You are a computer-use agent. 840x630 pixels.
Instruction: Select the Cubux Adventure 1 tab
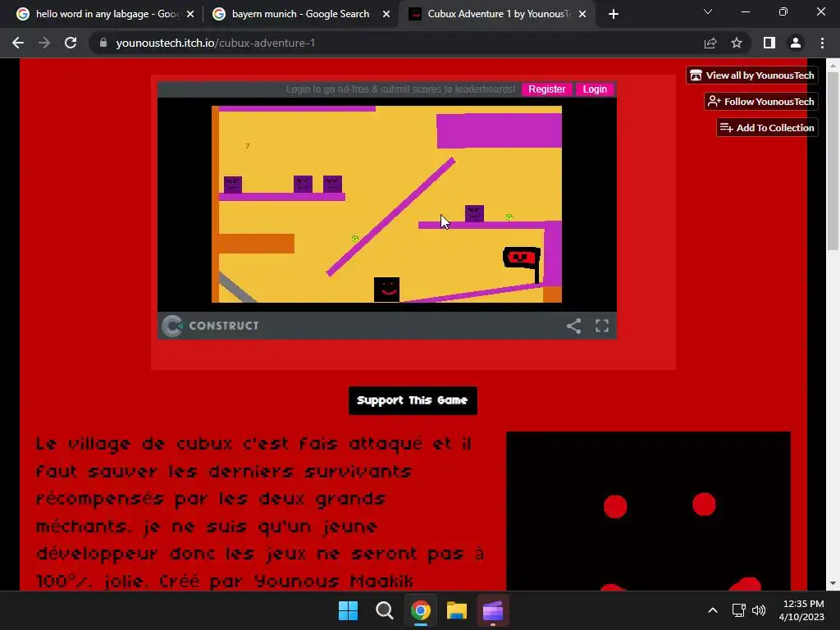click(x=498, y=14)
